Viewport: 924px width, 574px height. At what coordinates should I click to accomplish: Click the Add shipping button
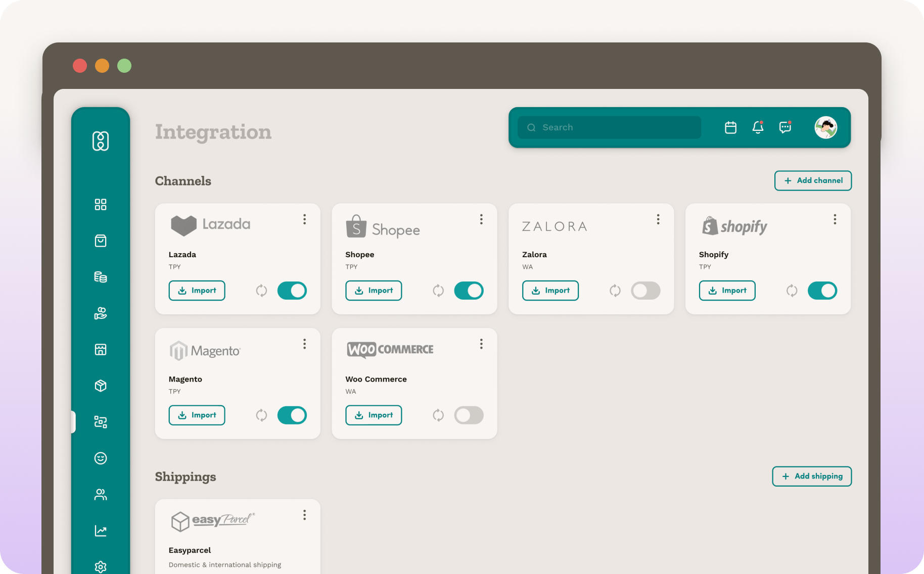(811, 476)
